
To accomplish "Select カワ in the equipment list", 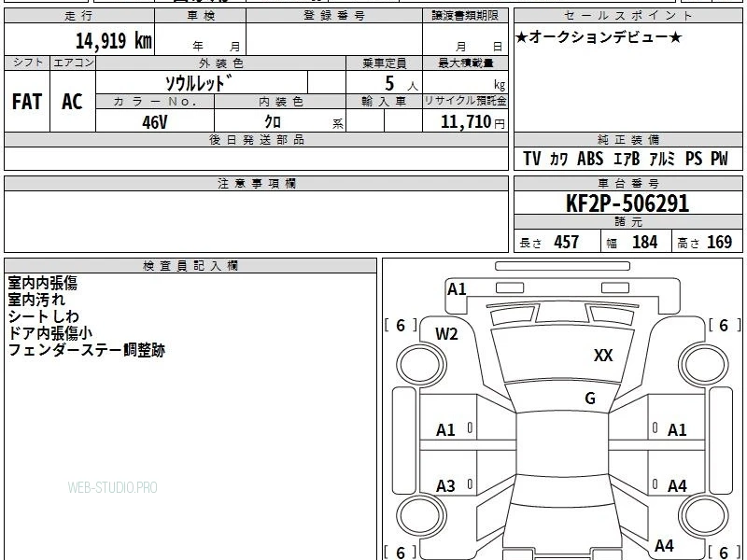I will pos(558,159).
